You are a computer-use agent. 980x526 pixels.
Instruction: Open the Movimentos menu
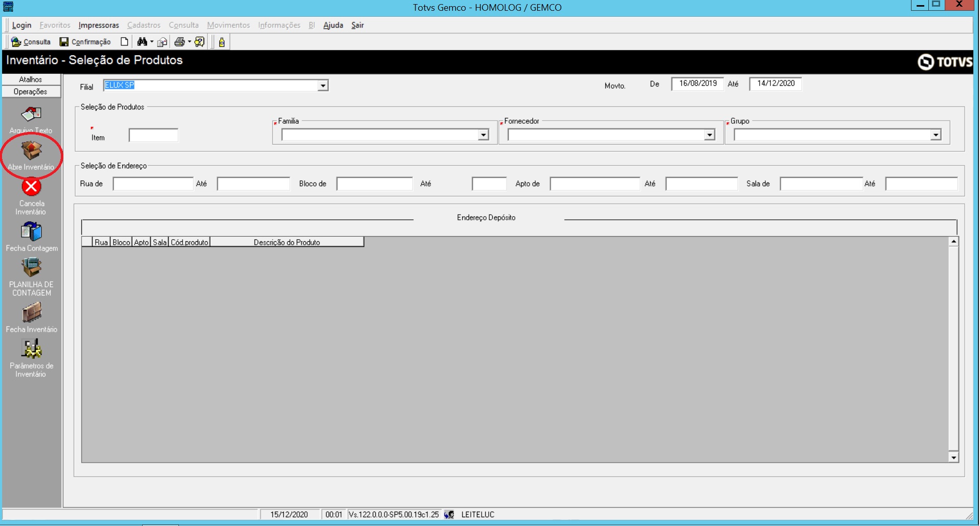pyautogui.click(x=229, y=25)
